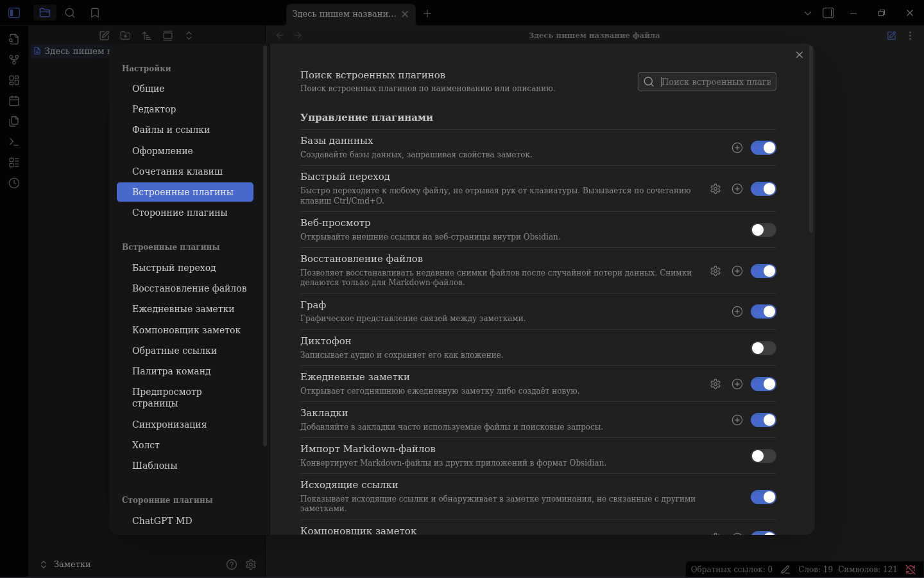Click the built-in plugins search field
Screen dimensions: 924x578
tap(715, 82)
